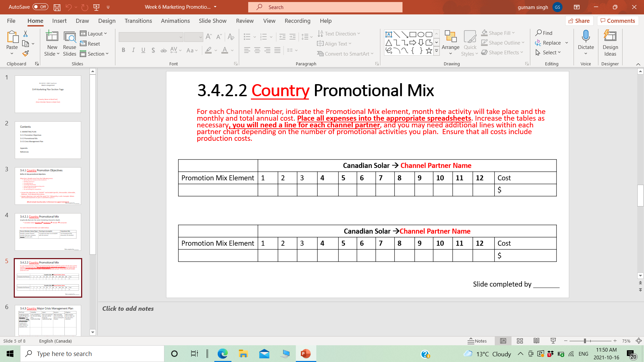
Task: Click the Format Painter brush icon
Action: tap(25, 53)
